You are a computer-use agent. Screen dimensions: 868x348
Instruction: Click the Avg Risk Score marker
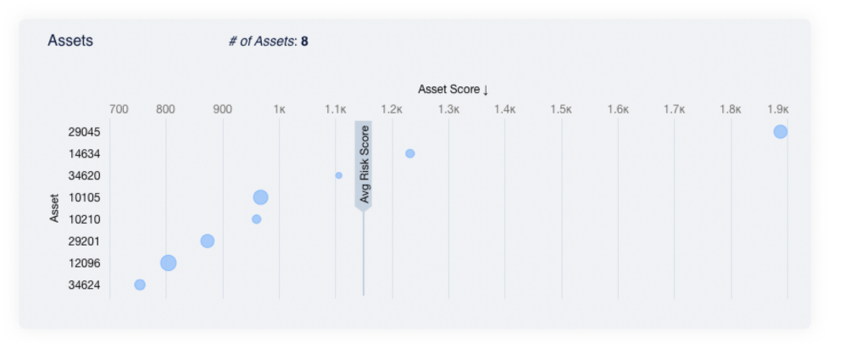pos(364,164)
